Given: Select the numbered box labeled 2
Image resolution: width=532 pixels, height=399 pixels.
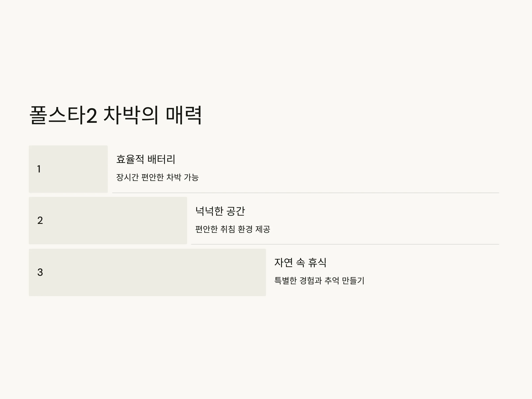Looking at the screenshot, I should (108, 221).
